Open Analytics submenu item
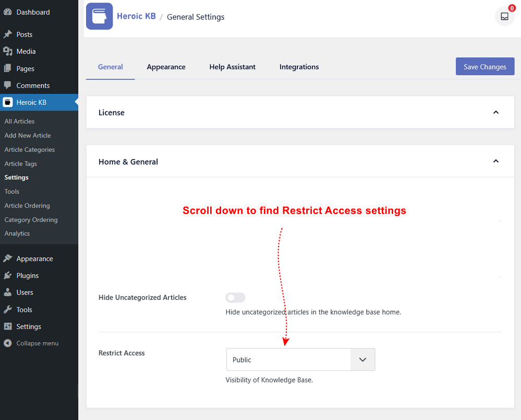Image resolution: width=521 pixels, height=420 pixels. pyautogui.click(x=17, y=233)
